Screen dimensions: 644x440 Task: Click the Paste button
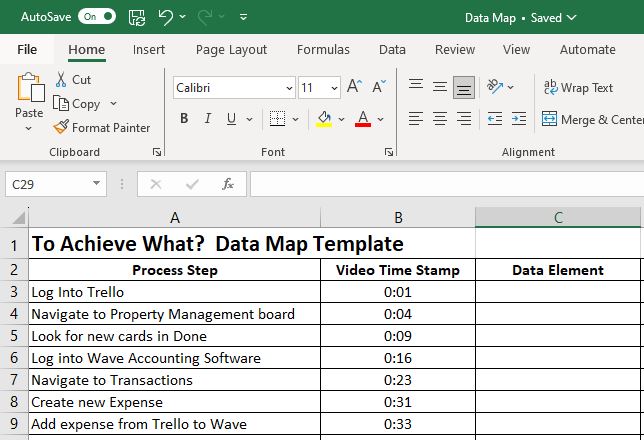(x=29, y=98)
